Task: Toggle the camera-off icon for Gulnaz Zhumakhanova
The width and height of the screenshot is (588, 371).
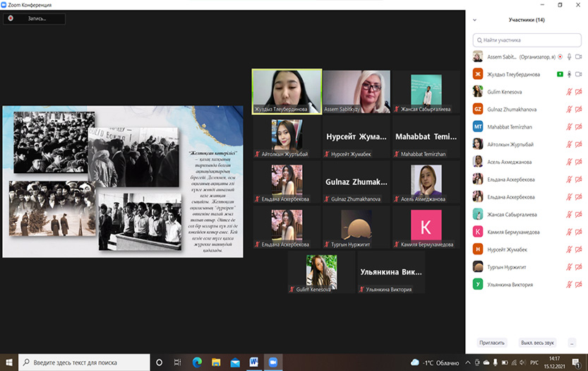Action: click(x=579, y=109)
